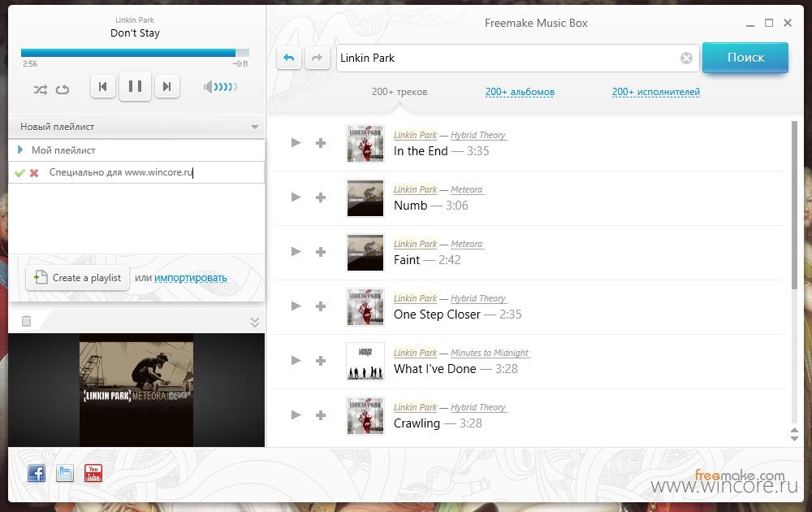Skip to the next track
Image resolution: width=812 pixels, height=512 pixels.
click(x=166, y=86)
